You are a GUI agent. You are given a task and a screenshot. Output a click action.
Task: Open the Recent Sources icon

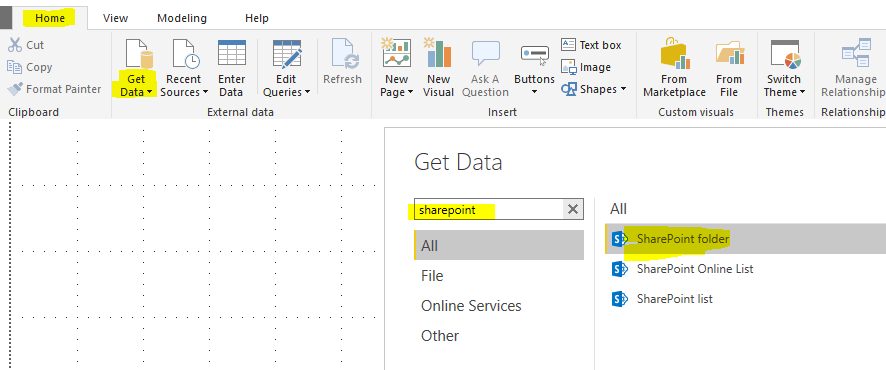click(185, 54)
